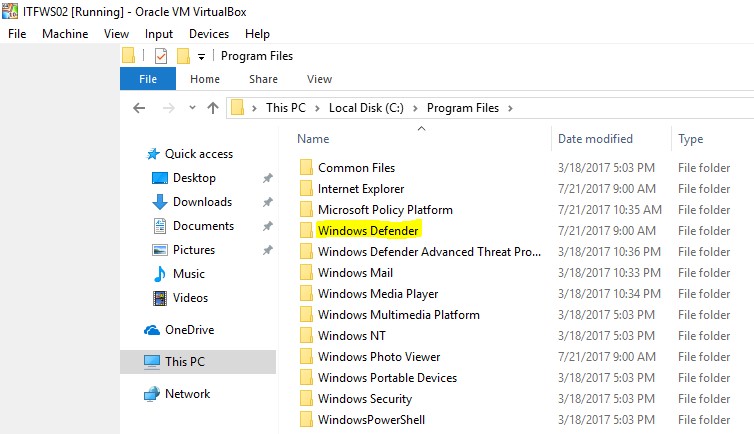Viewport: 754px width, 434px height.
Task: Select This PC in navigation pane
Action: pyautogui.click(x=198, y=361)
